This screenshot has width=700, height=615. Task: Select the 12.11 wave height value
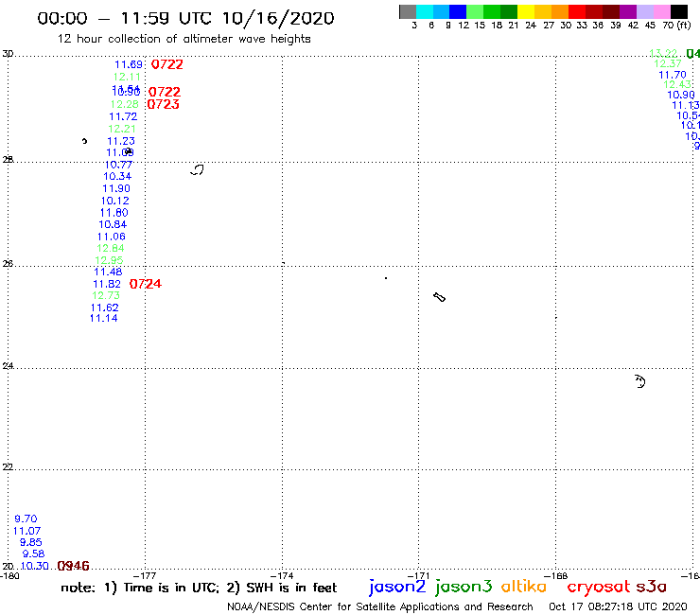coord(127,77)
